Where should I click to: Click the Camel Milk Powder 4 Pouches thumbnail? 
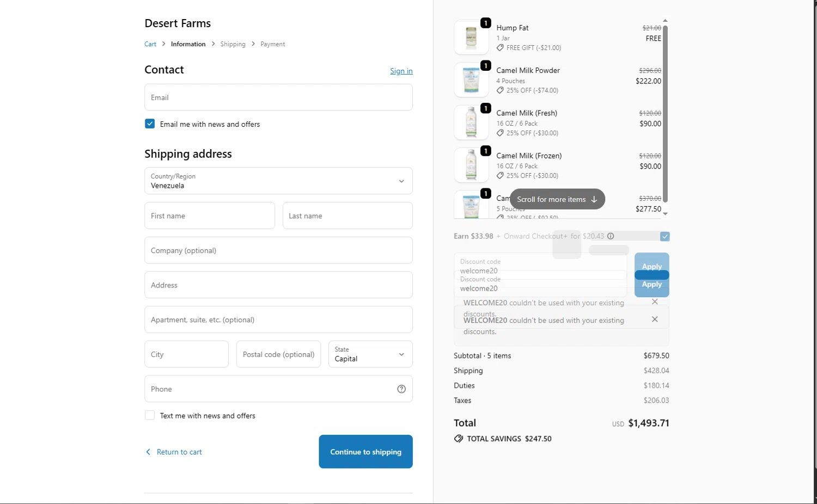click(471, 80)
